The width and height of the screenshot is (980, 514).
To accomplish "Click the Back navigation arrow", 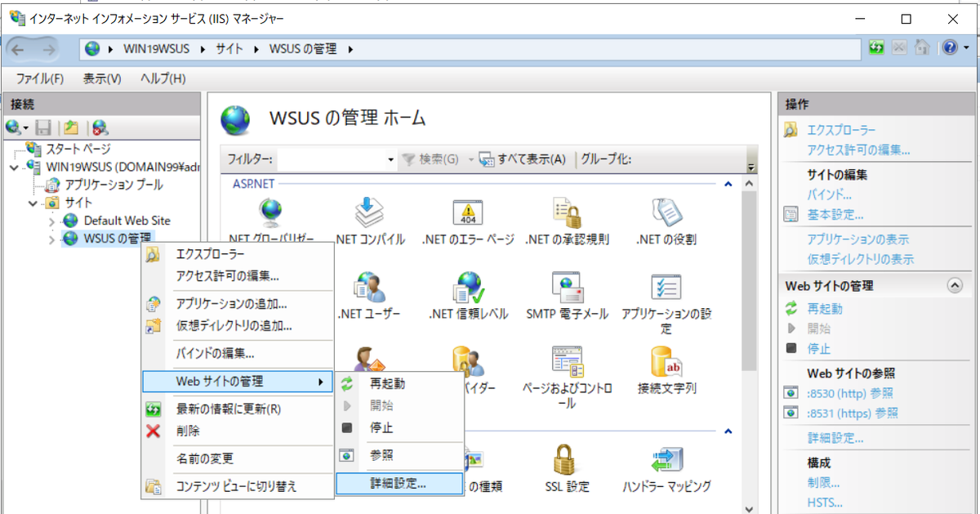I will (x=20, y=49).
